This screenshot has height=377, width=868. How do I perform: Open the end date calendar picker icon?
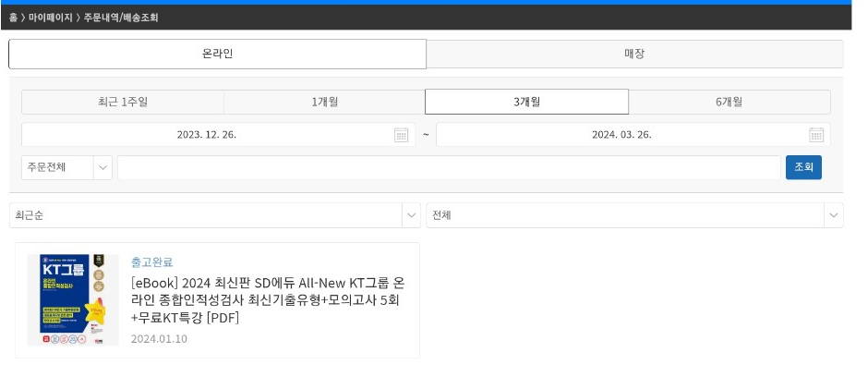[816, 135]
